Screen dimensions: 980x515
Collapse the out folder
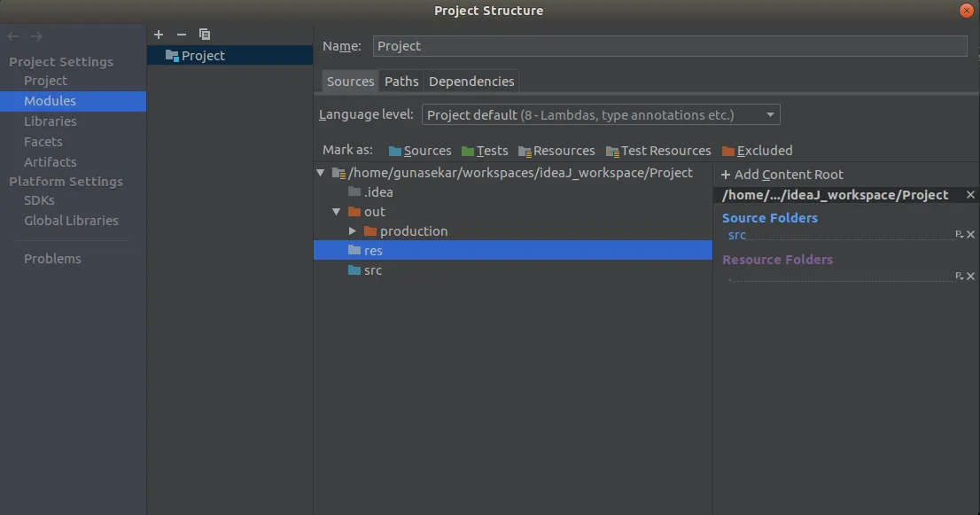click(x=337, y=212)
